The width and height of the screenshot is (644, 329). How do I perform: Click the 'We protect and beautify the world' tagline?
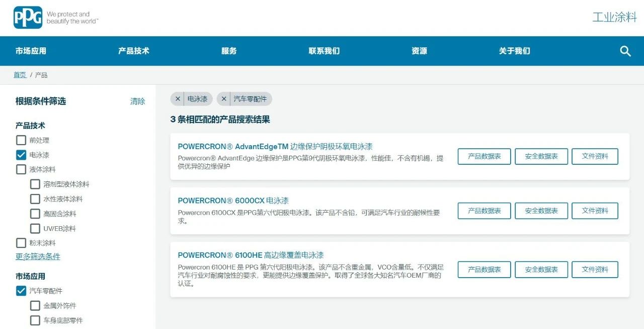72,18
